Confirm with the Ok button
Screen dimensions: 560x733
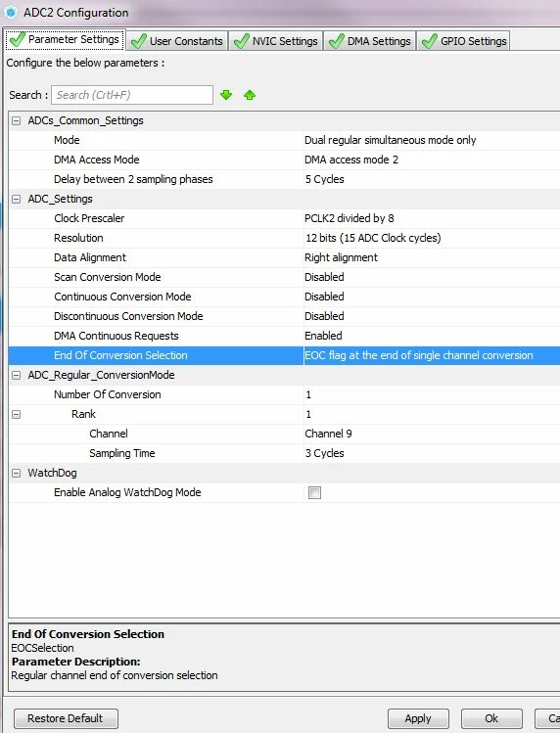coord(491,718)
